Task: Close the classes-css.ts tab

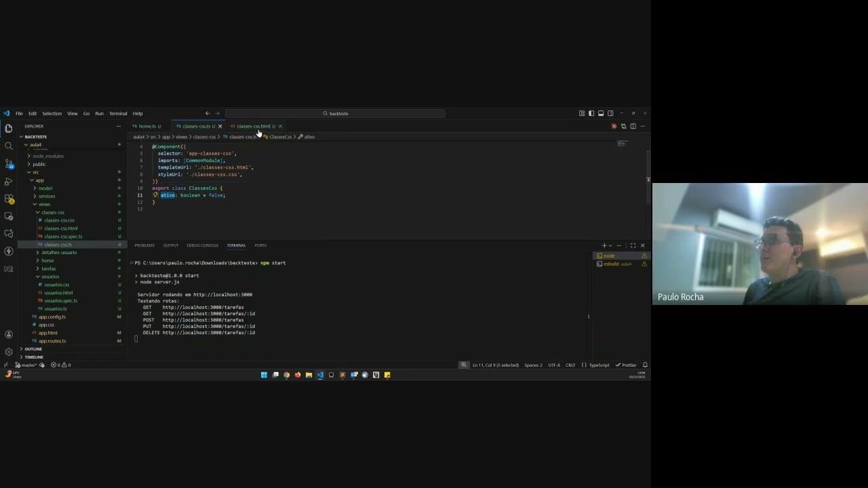Action: click(220, 126)
